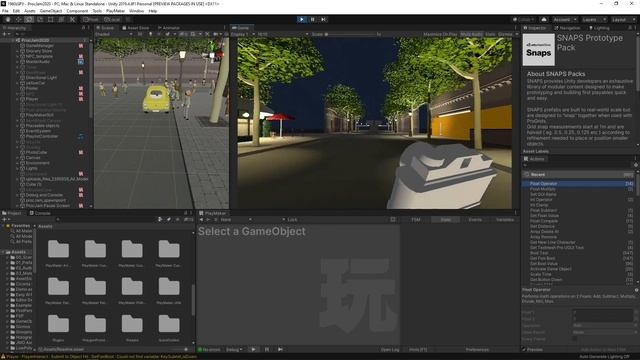Open the Gizmos option in Game view
The image size is (640, 360).
pyautogui.click(x=505, y=34)
